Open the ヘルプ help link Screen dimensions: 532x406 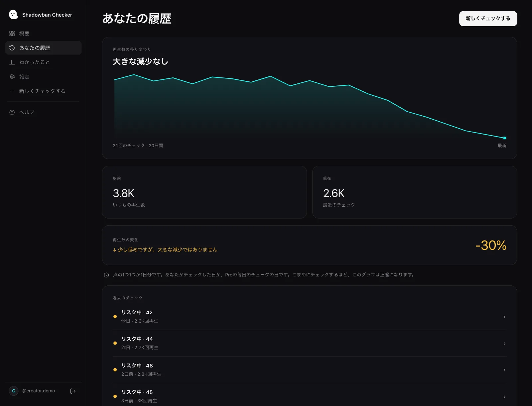coord(44,112)
